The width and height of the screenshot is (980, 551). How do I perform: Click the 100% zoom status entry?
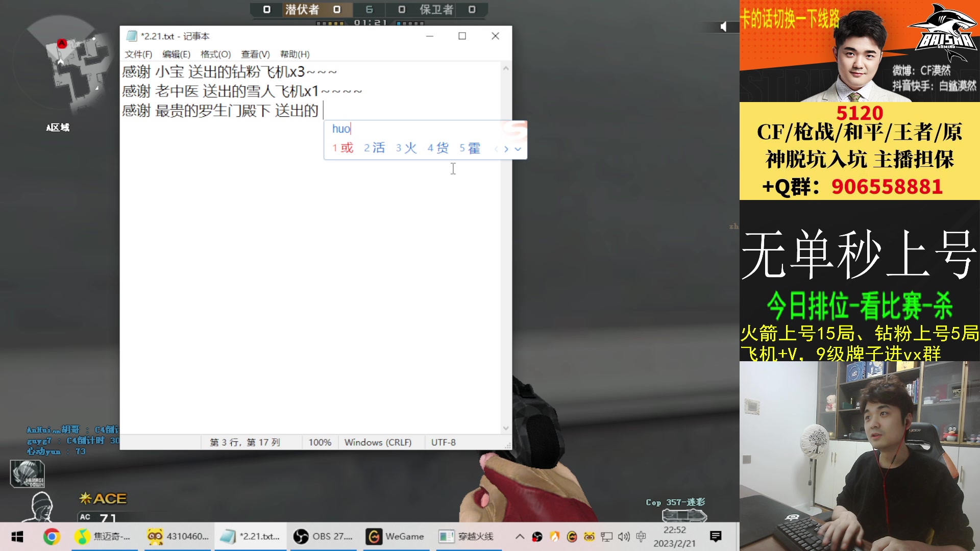click(x=320, y=442)
